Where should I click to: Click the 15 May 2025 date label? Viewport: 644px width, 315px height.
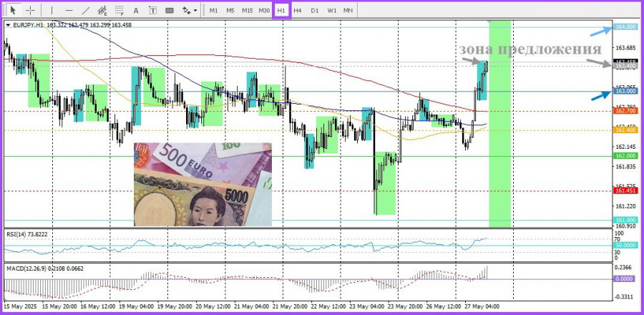20,306
